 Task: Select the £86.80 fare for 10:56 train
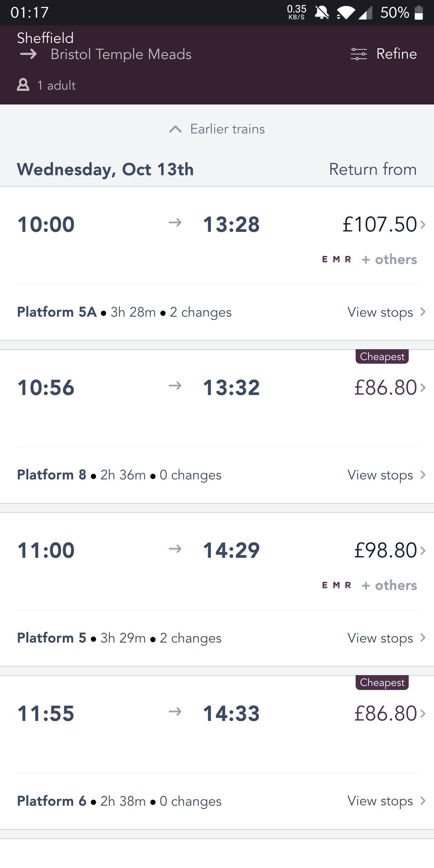point(386,388)
